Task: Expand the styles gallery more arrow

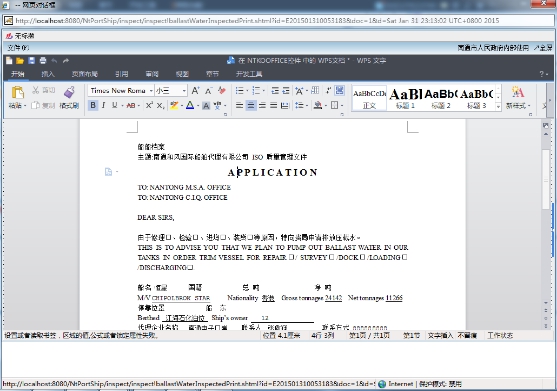Action: [498, 106]
